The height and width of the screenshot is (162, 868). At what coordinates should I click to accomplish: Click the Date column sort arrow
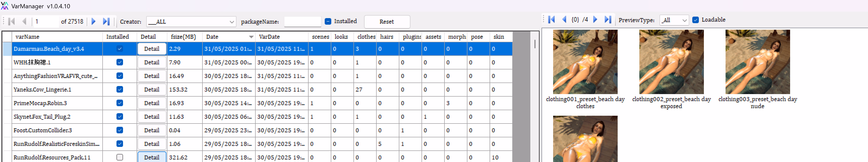click(x=251, y=37)
